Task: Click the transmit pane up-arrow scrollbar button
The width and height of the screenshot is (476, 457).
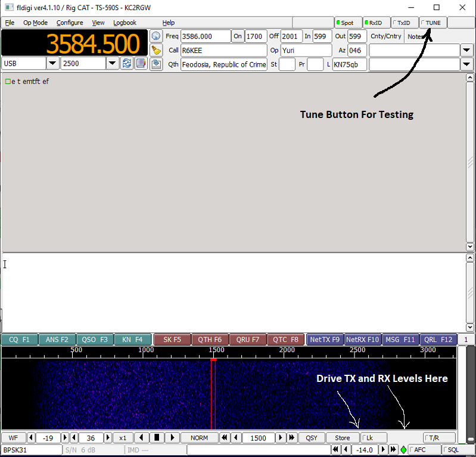Action: coord(470,258)
